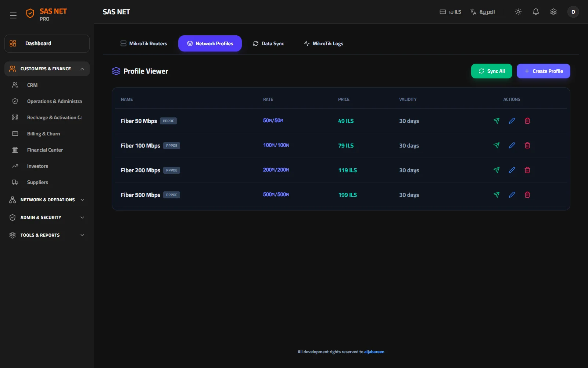Click the Billing & Churn card icon
The height and width of the screenshot is (368, 588).
[15, 134]
